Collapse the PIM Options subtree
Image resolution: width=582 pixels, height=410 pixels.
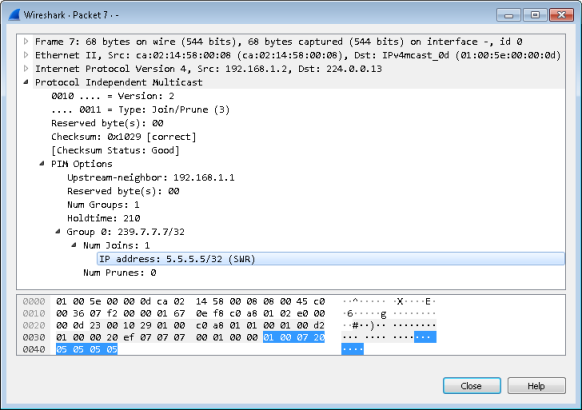click(42, 164)
